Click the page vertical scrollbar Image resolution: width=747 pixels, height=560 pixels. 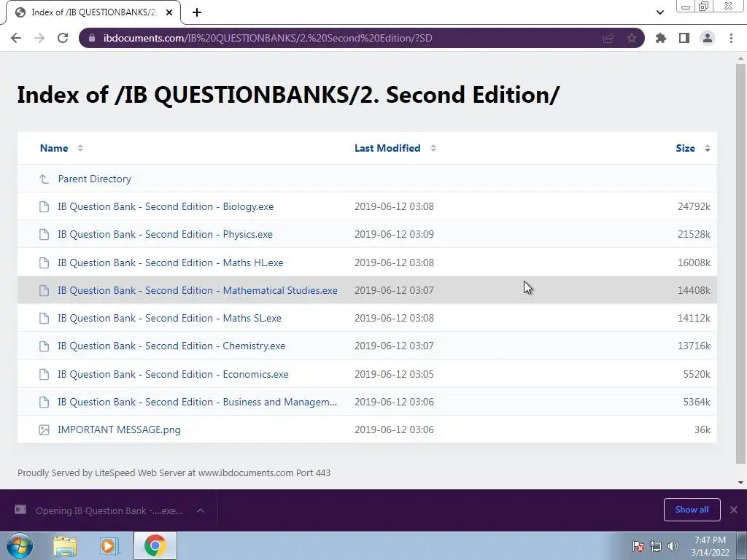pos(740,263)
